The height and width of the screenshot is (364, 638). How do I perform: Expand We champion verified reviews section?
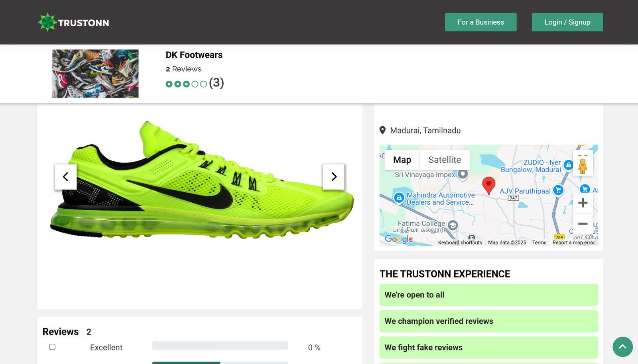pos(488,321)
